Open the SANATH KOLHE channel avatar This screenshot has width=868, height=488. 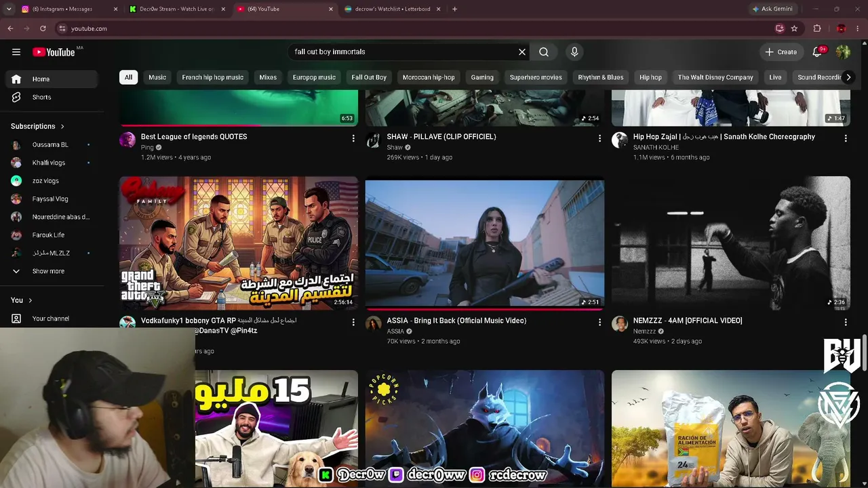click(620, 140)
